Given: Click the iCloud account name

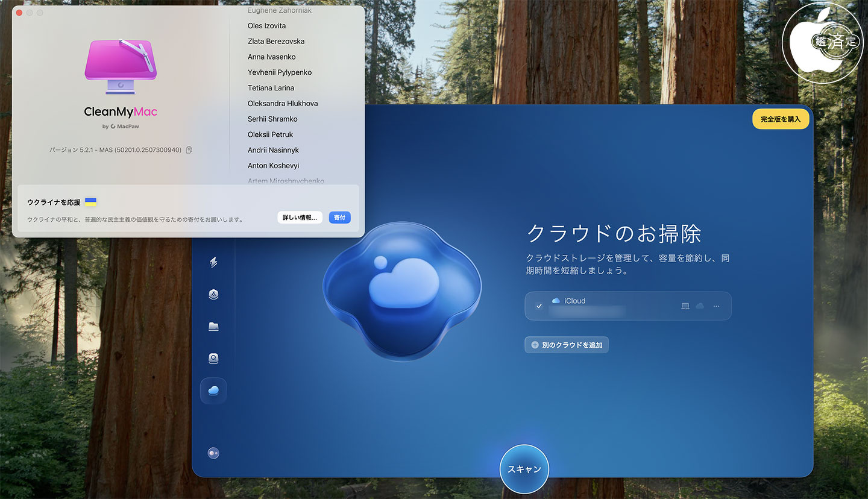Looking at the screenshot, I should [x=574, y=301].
